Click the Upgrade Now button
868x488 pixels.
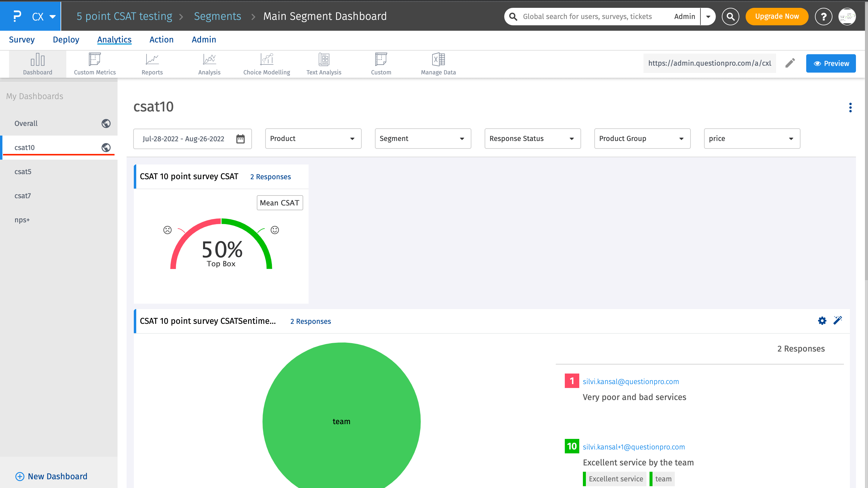click(x=777, y=17)
